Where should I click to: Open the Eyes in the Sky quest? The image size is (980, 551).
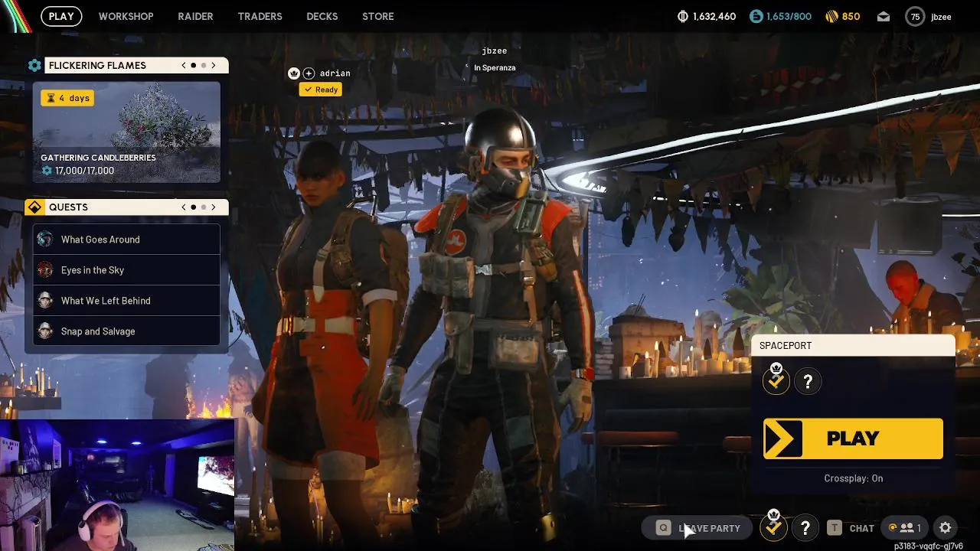126,270
